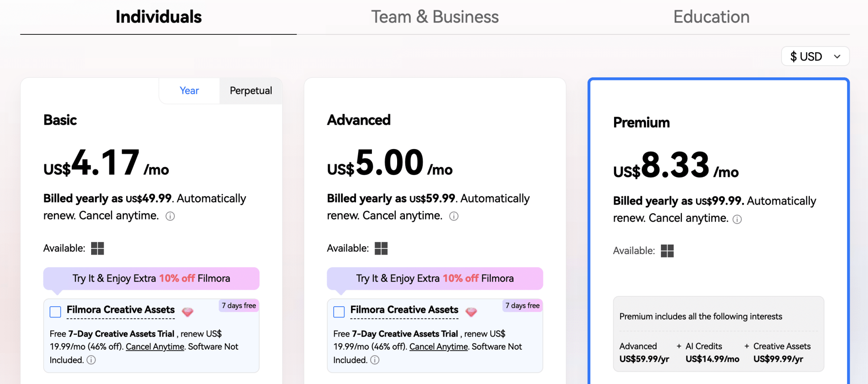Enable Filmora Creative Assets checkbox in Advanced plan
This screenshot has height=384, width=868.
339,312
